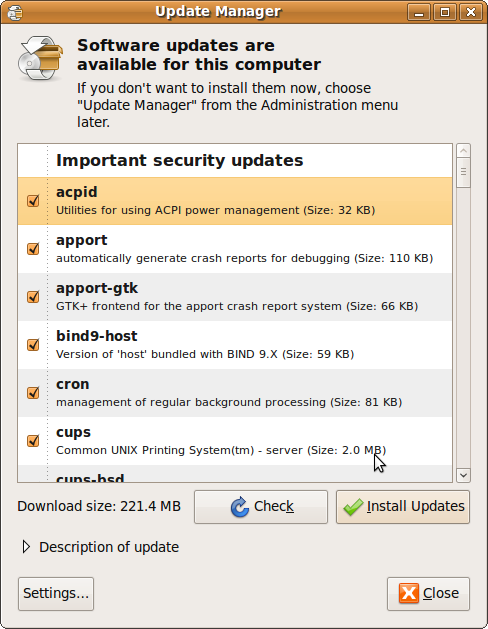This screenshot has width=488, height=629.
Task: Click the orange X icon on Close
Action: [409, 593]
